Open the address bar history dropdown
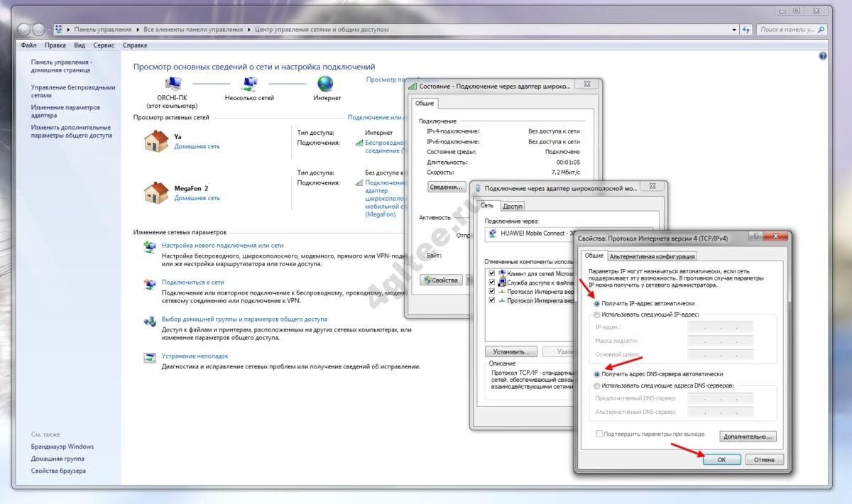The width and height of the screenshot is (852, 504). pos(734,30)
